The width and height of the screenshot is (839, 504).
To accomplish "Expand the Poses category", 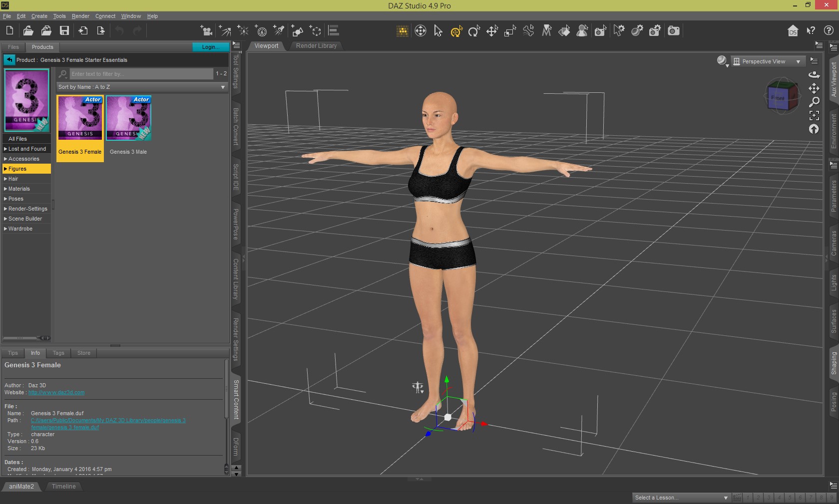I will pos(26,199).
